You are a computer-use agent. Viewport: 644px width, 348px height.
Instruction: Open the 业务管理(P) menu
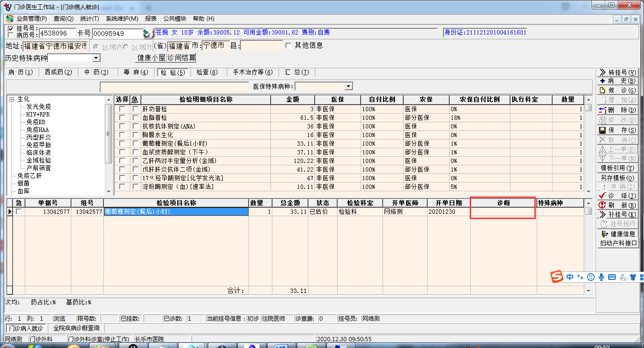click(32, 19)
